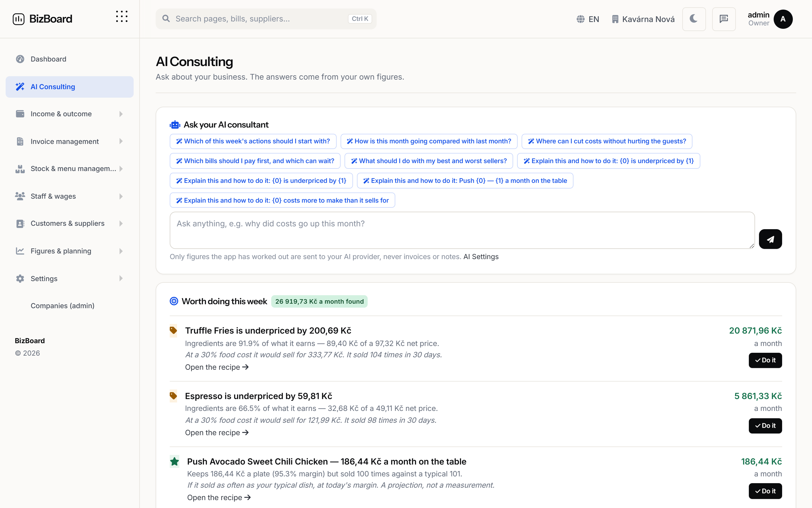Open the EN language selector

pos(588,19)
